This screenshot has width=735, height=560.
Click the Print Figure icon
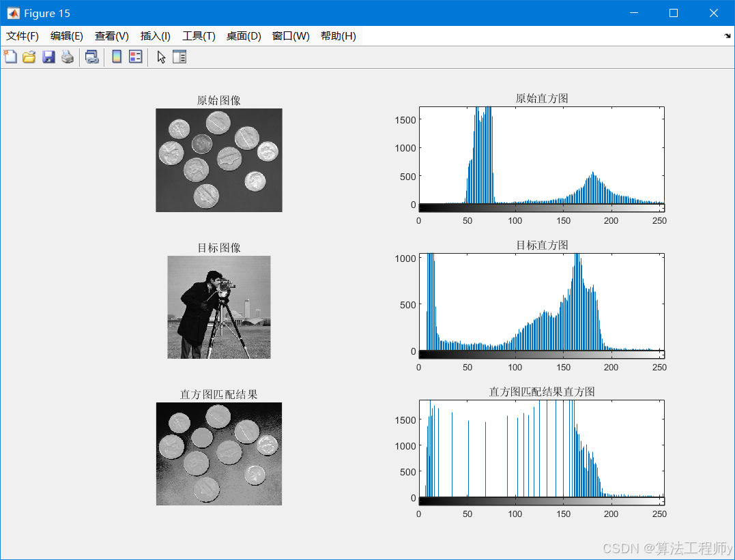(x=68, y=57)
